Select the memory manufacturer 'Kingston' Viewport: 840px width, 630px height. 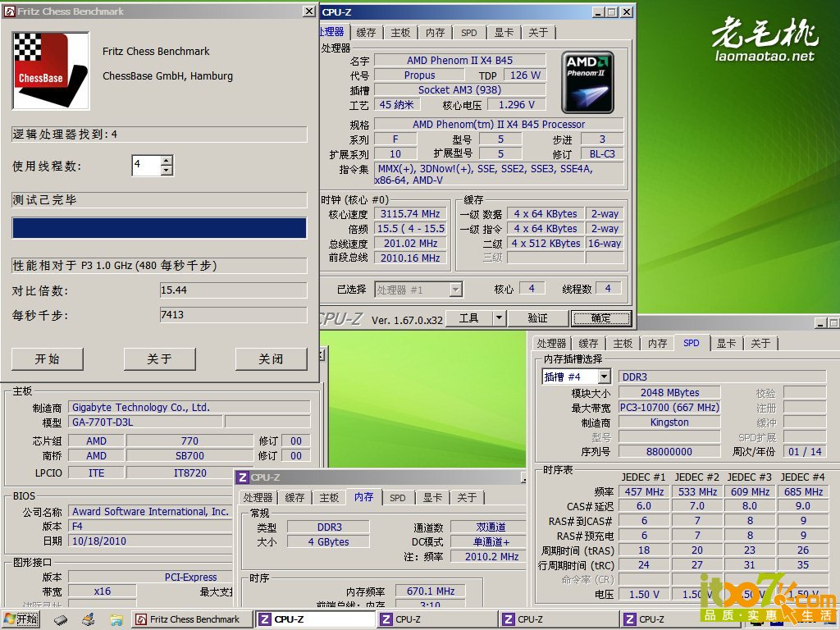[669, 422]
